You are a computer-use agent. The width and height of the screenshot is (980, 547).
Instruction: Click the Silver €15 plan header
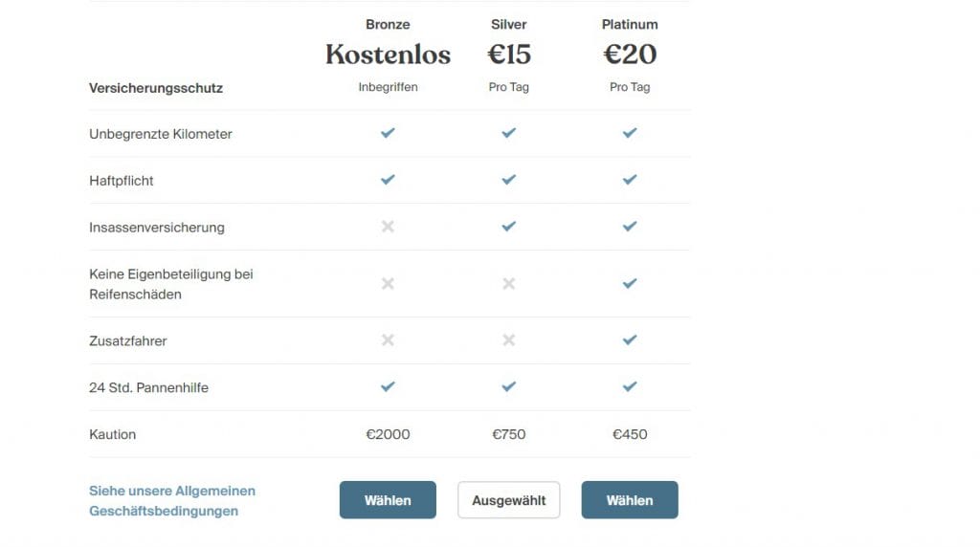coord(509,55)
